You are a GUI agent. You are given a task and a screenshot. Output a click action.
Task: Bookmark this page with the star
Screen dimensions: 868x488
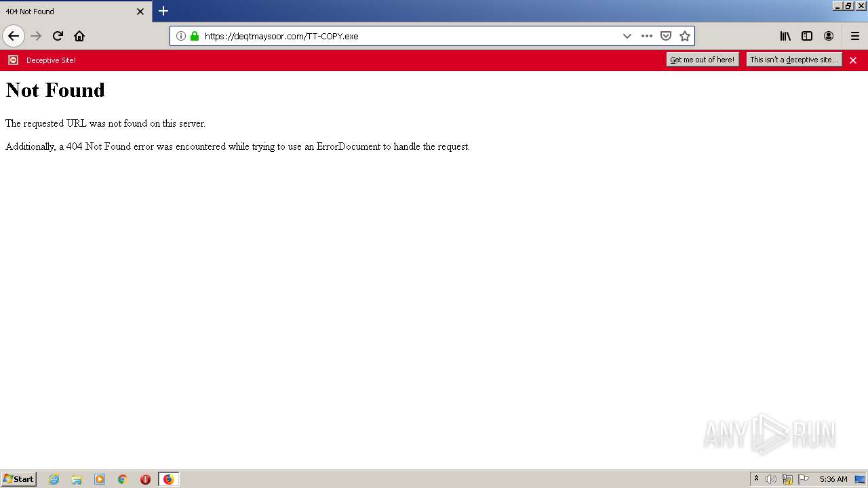(685, 36)
